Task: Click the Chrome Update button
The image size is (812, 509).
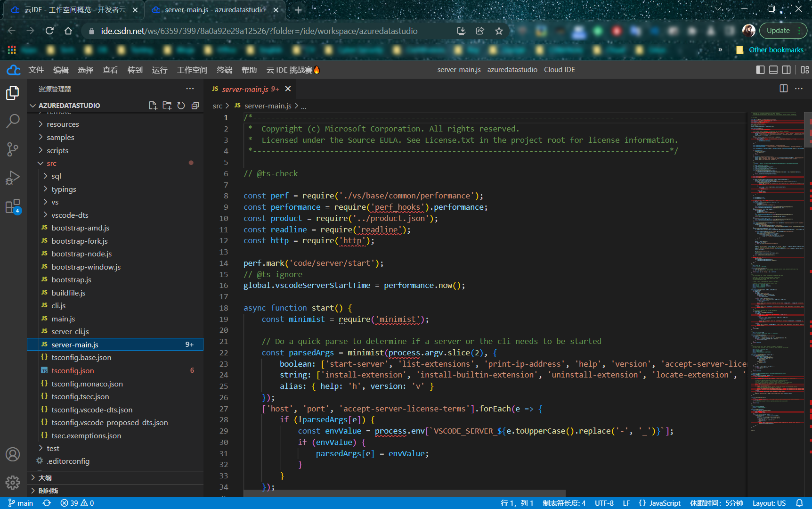Action: 783,31
